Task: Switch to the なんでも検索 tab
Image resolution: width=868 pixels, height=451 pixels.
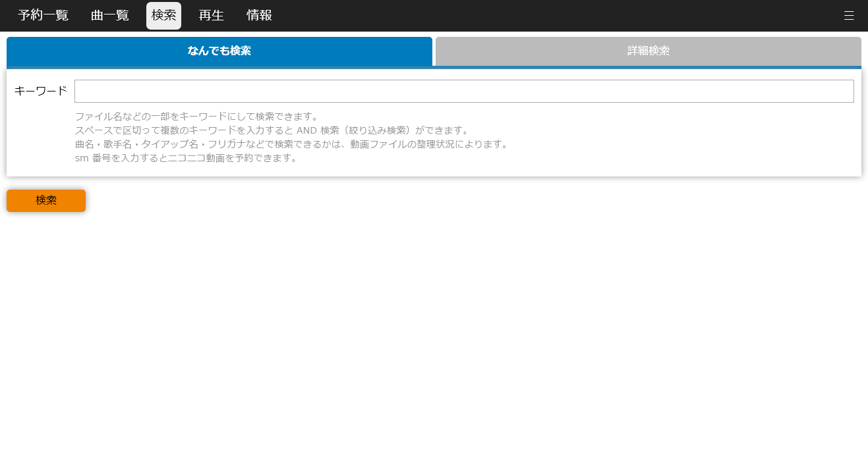Action: coord(219,51)
